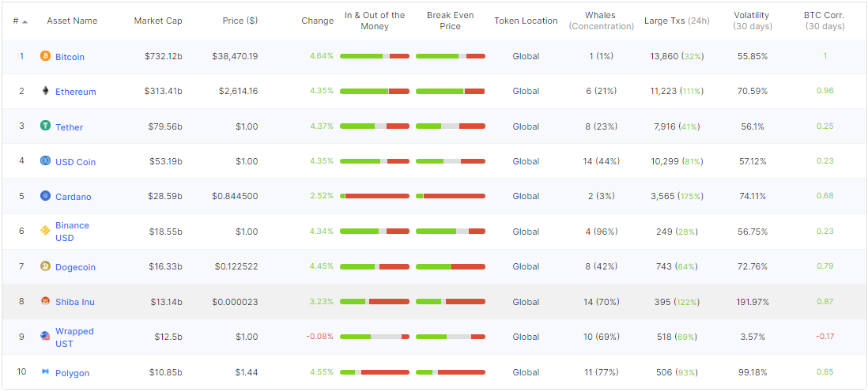Click Dogecoin price $0.122522
The height and width of the screenshot is (392, 868).
(x=236, y=266)
